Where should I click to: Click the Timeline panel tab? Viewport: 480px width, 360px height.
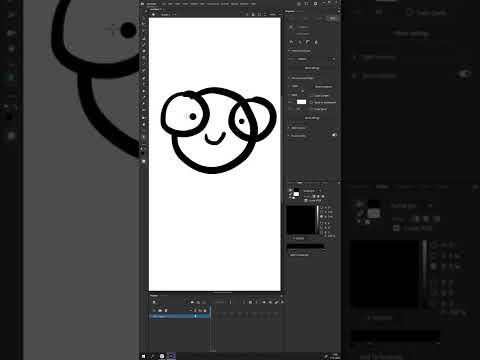[x=154, y=295]
